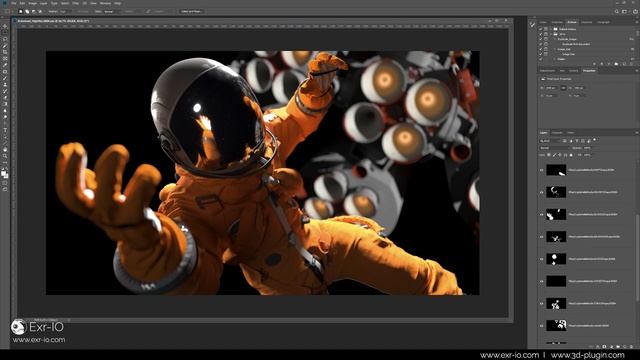Screen dimensions: 640x360
Task: Open the File menu
Action: (x=14, y=3)
